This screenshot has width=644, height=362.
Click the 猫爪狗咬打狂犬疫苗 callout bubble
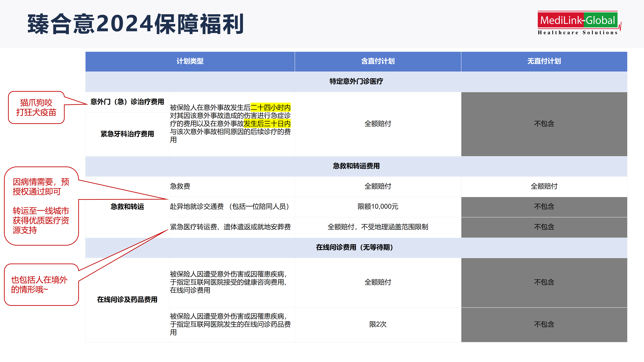click(x=36, y=107)
